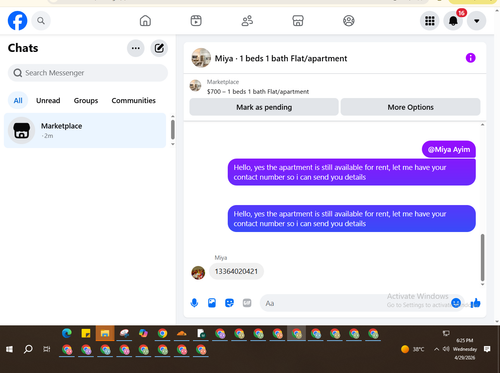Open the sticker picker icon
This screenshot has width=500, height=373.
click(x=229, y=303)
